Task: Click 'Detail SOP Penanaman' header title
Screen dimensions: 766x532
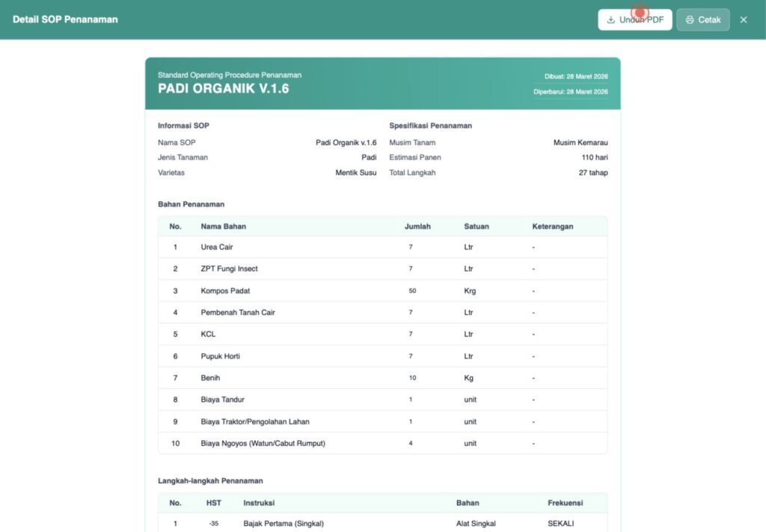Action: (x=65, y=19)
